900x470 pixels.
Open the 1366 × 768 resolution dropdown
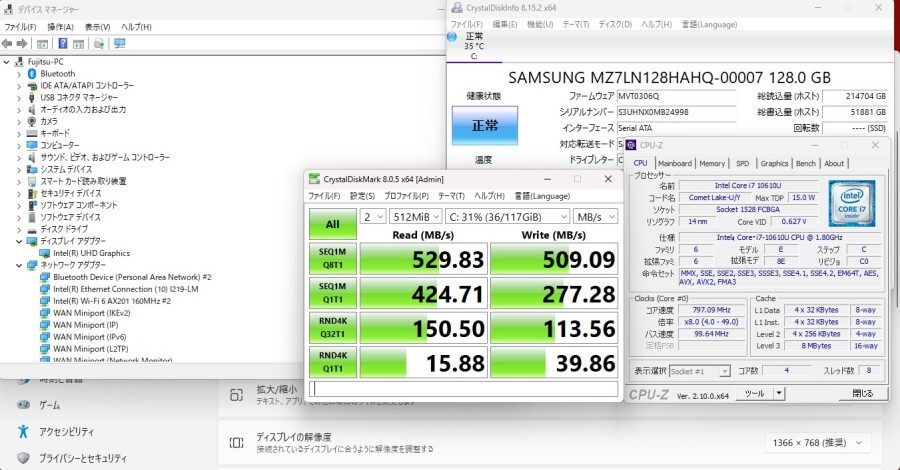click(817, 442)
